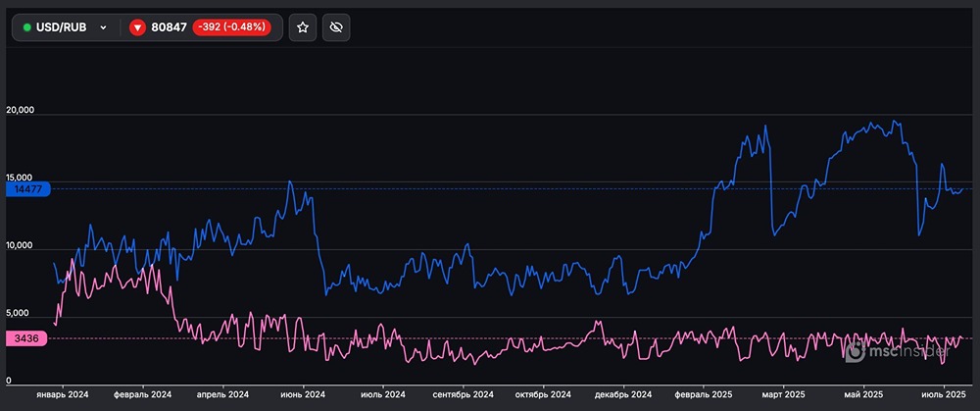Click the 20,000 y-axis label

pyautogui.click(x=21, y=110)
